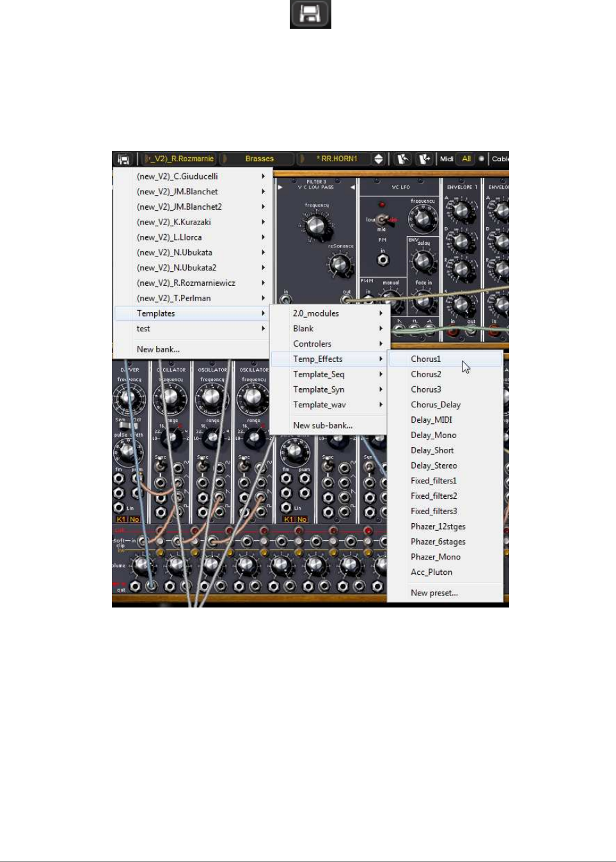Click the right arrow on Filter 3 module
The image size is (616, 862).
pos(352,187)
